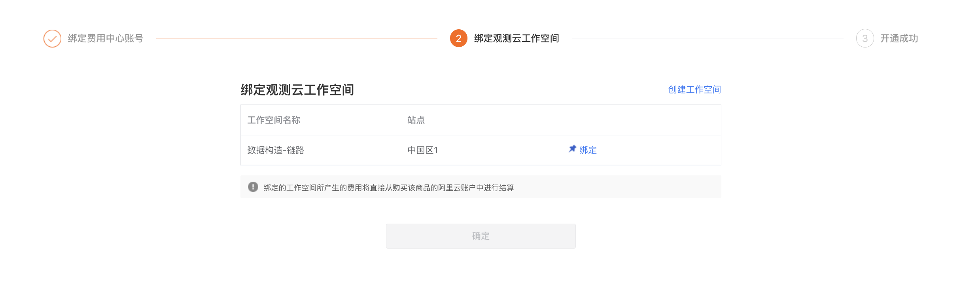Click the 中国区1 site cell

click(422, 150)
